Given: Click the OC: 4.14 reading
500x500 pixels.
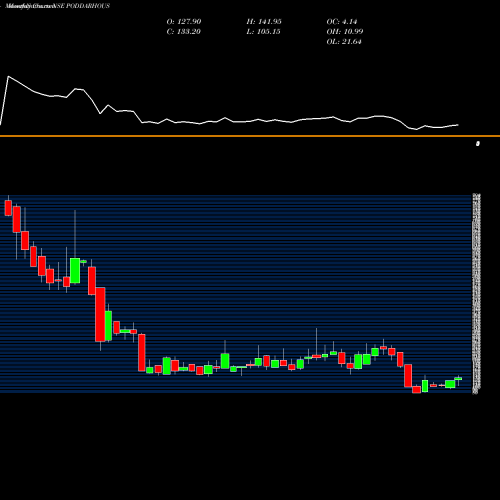Looking at the screenshot, I should (x=342, y=22).
